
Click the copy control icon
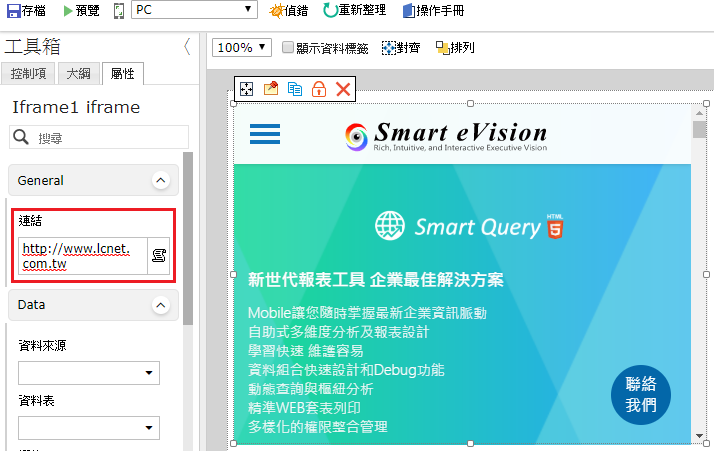(295, 89)
